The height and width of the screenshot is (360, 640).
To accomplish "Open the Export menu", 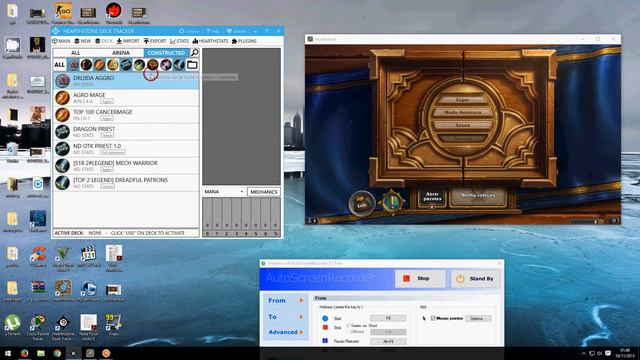I will pos(155,41).
